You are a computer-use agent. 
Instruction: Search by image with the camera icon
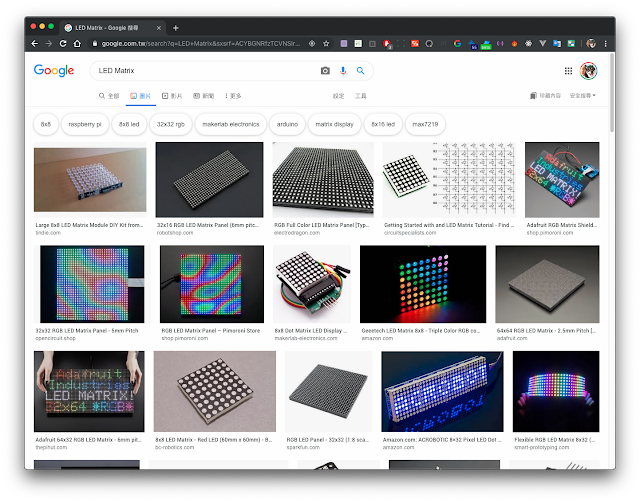[x=325, y=71]
